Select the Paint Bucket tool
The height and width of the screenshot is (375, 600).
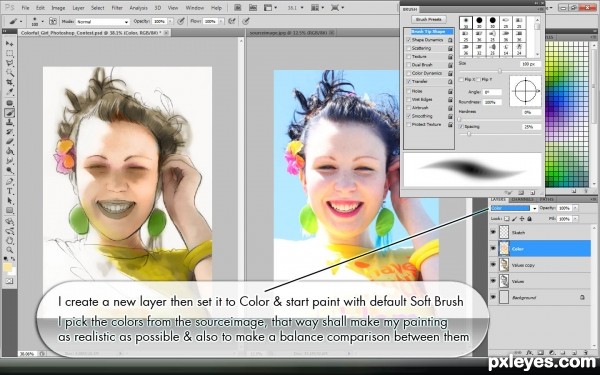[10, 151]
